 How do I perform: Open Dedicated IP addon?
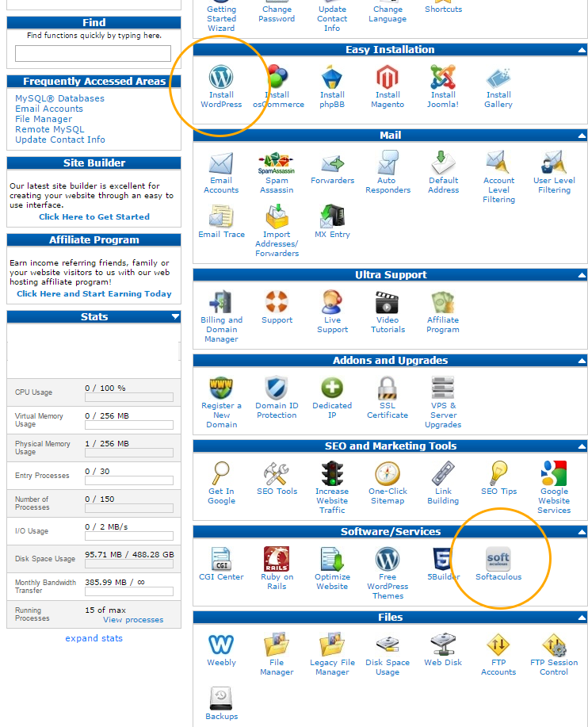tap(332, 388)
